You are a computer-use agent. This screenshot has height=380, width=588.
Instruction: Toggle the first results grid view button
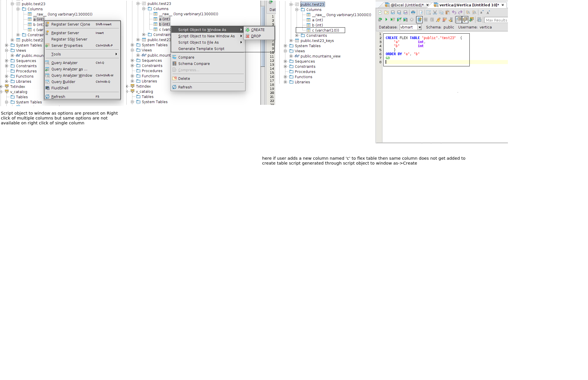[459, 20]
